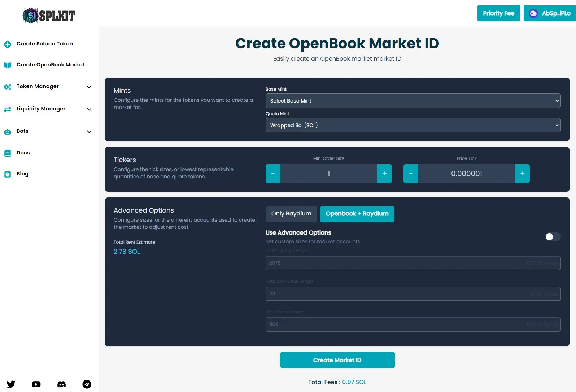Expand the Liquidity Manager chevron

tap(89, 109)
